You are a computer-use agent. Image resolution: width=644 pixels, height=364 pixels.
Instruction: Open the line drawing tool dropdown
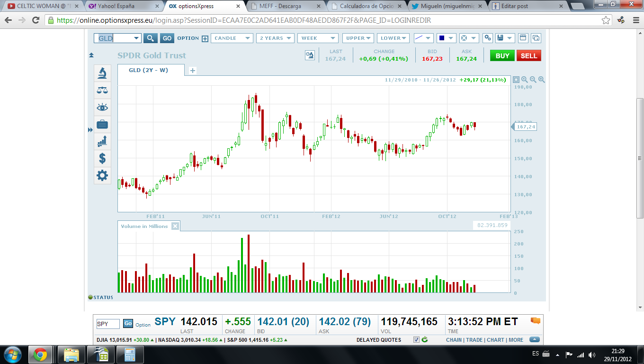(x=423, y=38)
